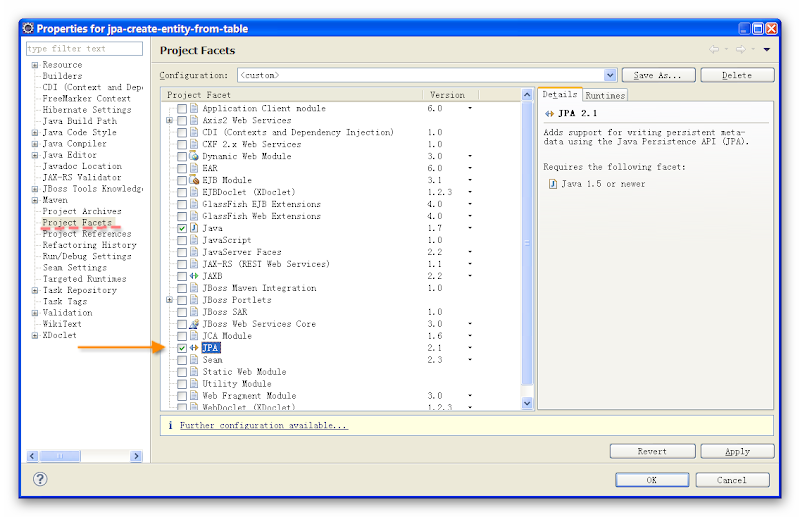Click the back navigation arrow icon

click(x=714, y=49)
